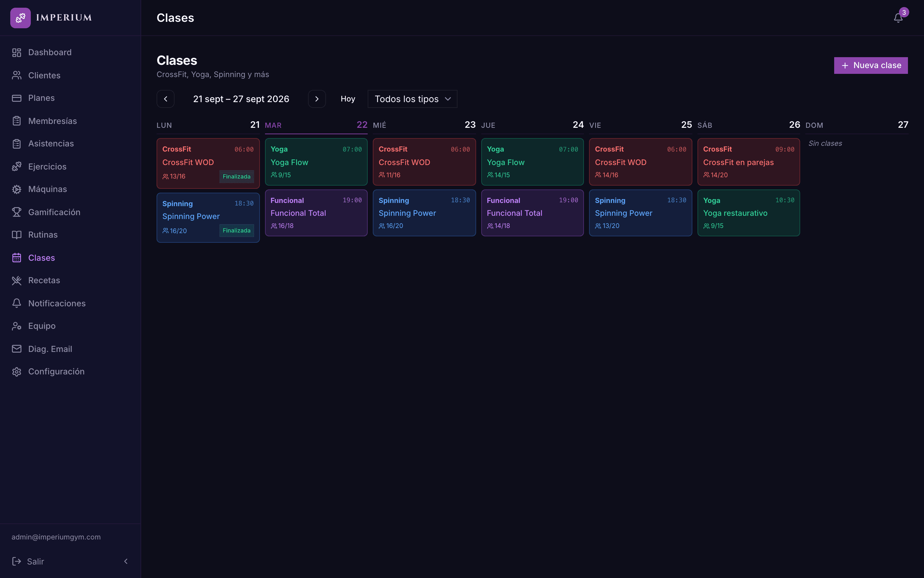The width and height of the screenshot is (924, 578).
Task: Click the Imperium dumbbell logo icon
Action: point(20,18)
